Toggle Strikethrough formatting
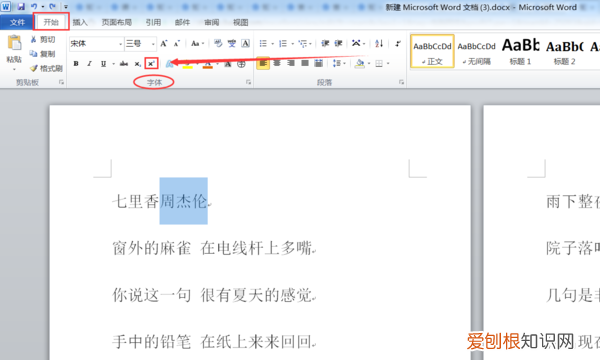600x360 pixels. [124, 64]
